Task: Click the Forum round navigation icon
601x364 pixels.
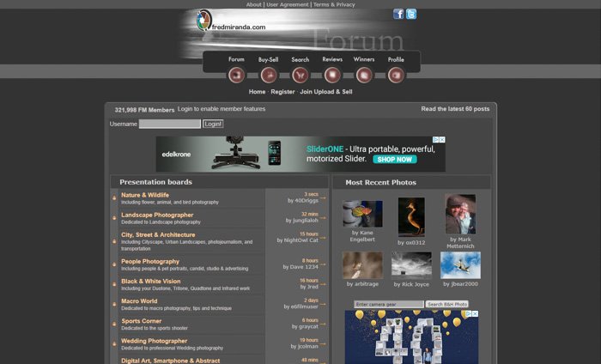Action: coord(236,75)
